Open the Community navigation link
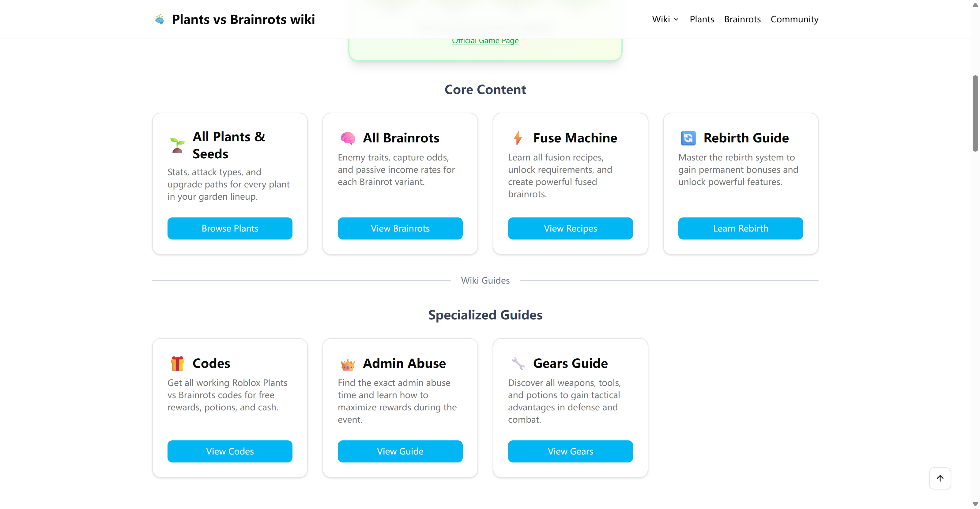The width and height of the screenshot is (980, 509). click(794, 19)
